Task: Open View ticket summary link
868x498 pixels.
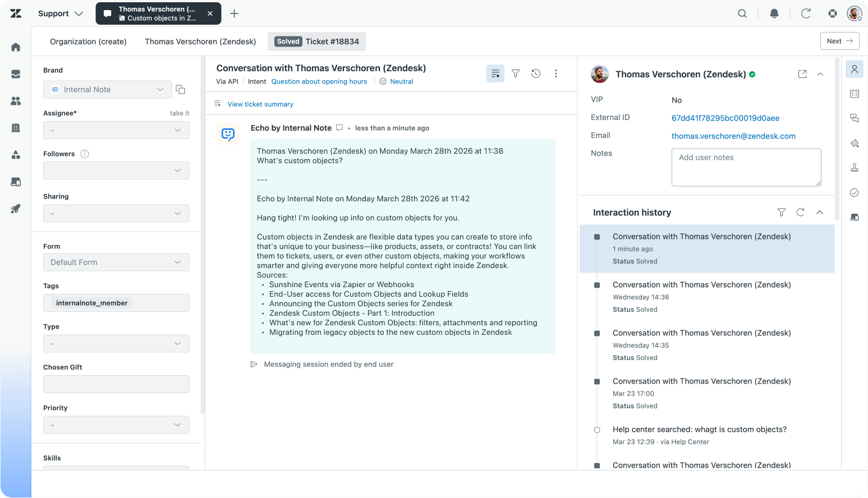Action: point(260,104)
